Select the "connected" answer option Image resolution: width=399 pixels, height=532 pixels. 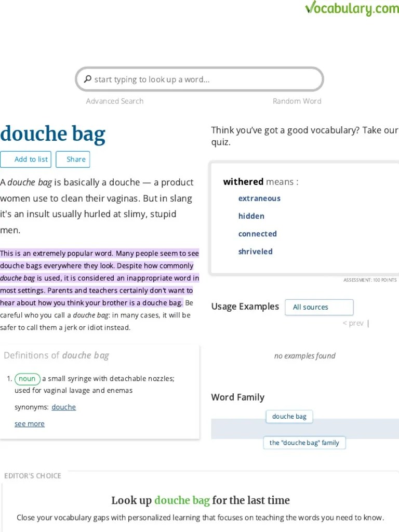coord(258,234)
